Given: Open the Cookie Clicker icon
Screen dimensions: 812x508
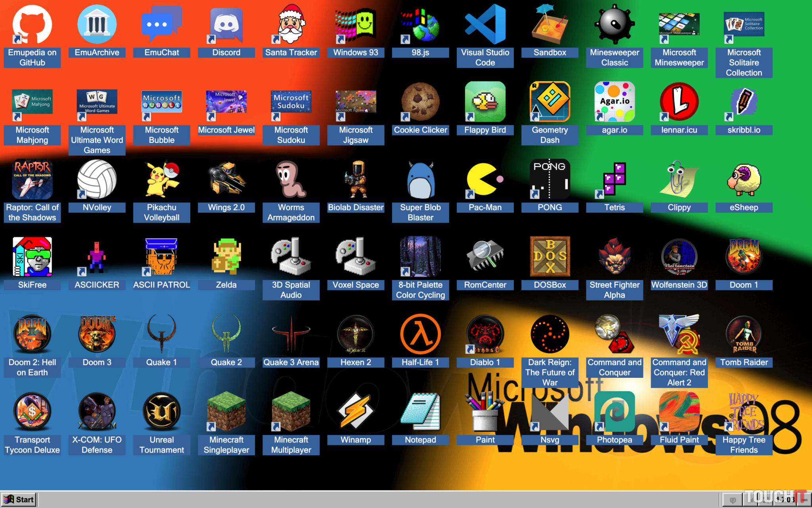Looking at the screenshot, I should pos(420,102).
